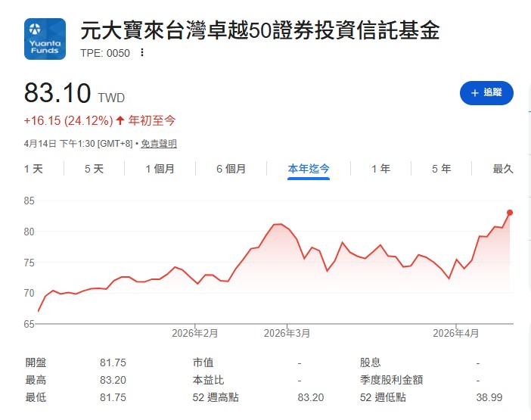
Task: Click the 市值 label
Action: [203, 362]
